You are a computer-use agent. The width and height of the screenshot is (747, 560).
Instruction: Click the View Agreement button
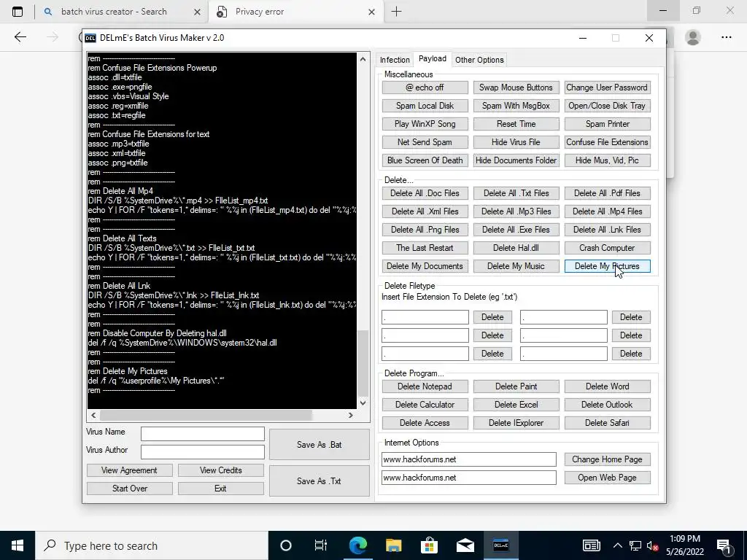129,470
